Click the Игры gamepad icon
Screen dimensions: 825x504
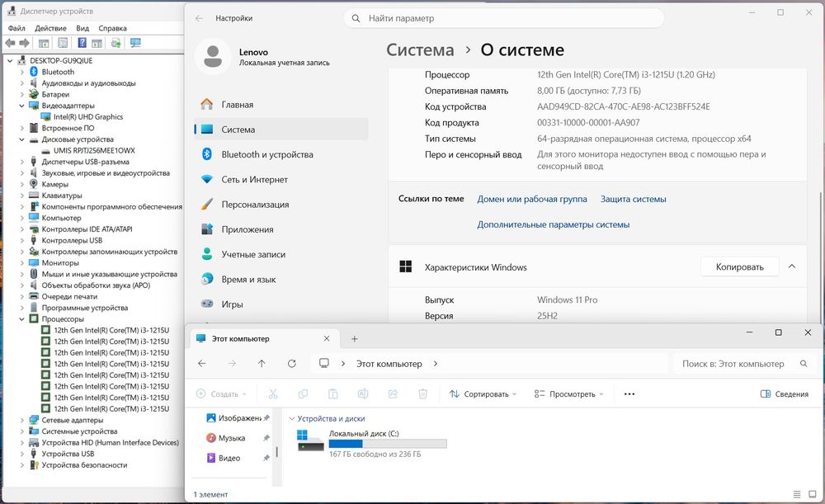click(207, 304)
